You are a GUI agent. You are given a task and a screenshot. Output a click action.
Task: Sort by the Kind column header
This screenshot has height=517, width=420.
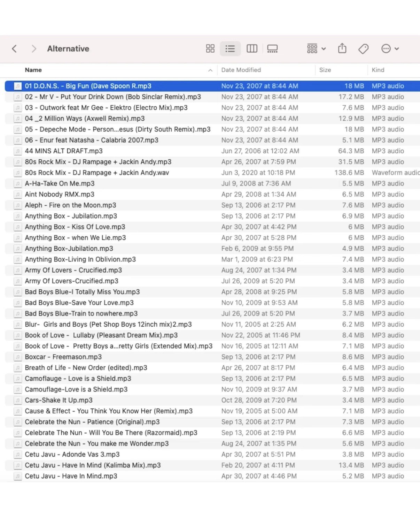click(378, 70)
